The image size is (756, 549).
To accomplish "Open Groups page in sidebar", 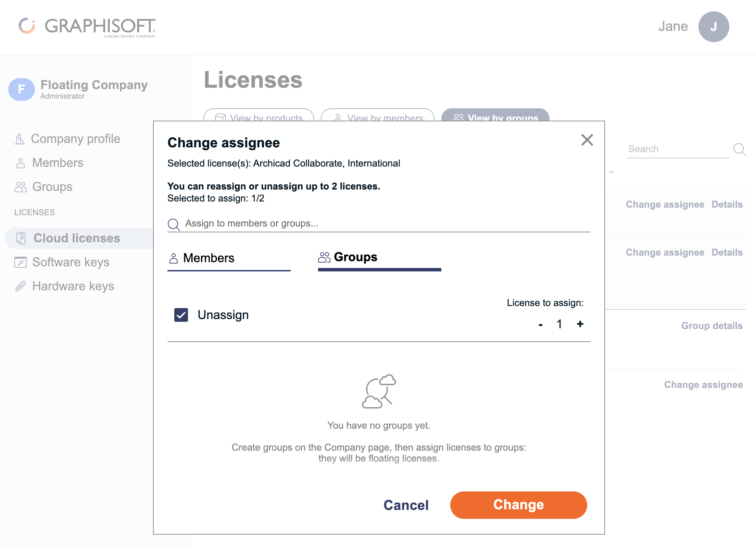I will coord(52,187).
